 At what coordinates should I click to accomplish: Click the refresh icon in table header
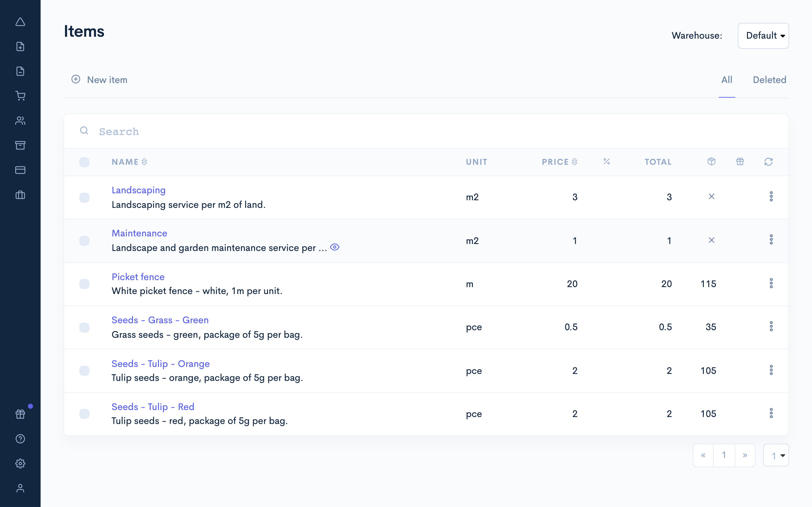click(x=768, y=162)
